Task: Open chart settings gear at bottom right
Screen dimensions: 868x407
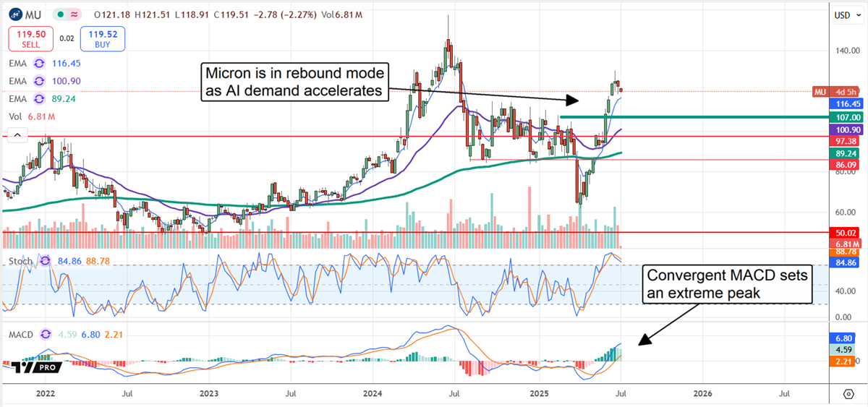Action: pos(848,394)
